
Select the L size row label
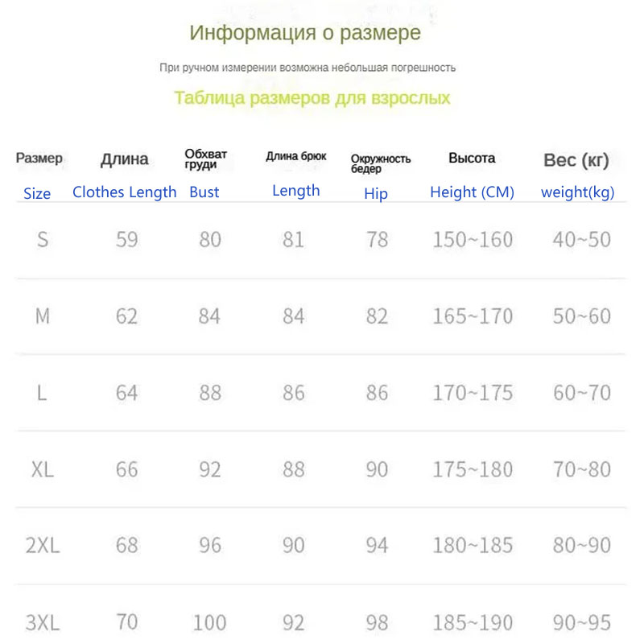coord(42,393)
